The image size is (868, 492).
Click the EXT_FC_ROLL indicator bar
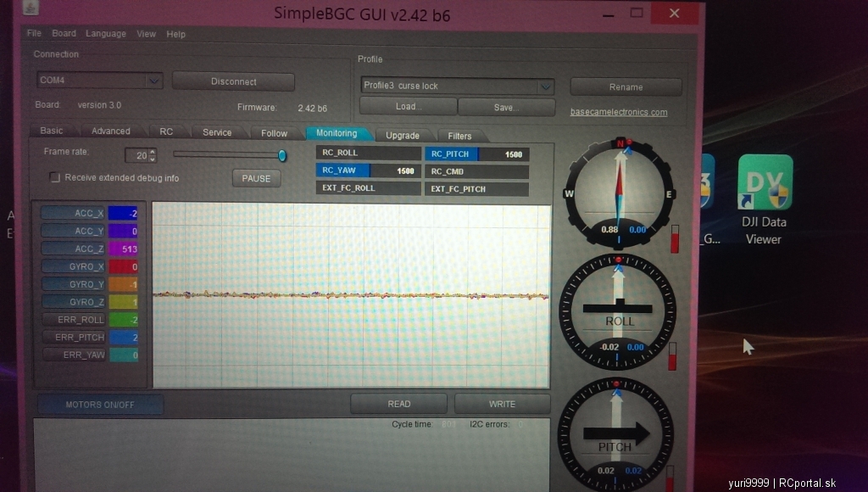[x=368, y=187]
